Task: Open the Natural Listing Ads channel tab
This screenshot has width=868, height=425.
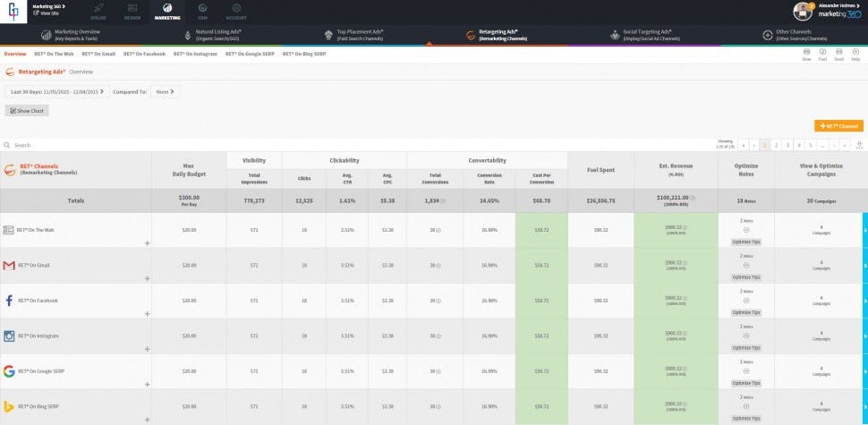Action: point(217,36)
